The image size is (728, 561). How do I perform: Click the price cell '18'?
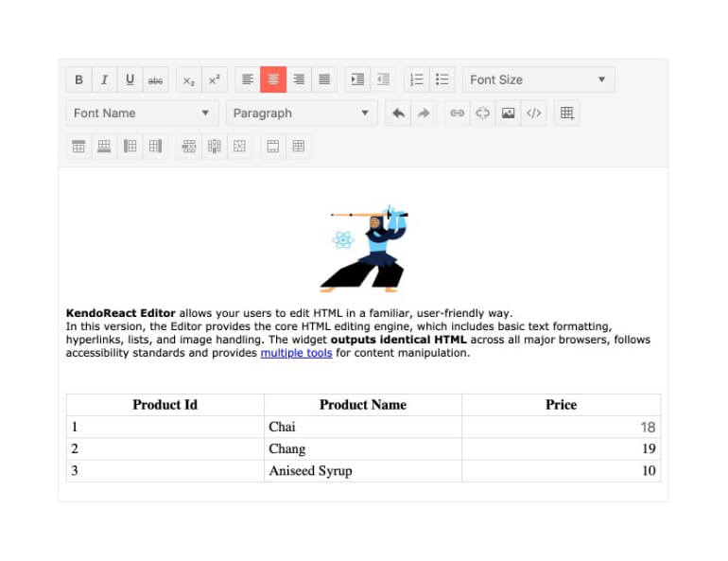pos(561,427)
